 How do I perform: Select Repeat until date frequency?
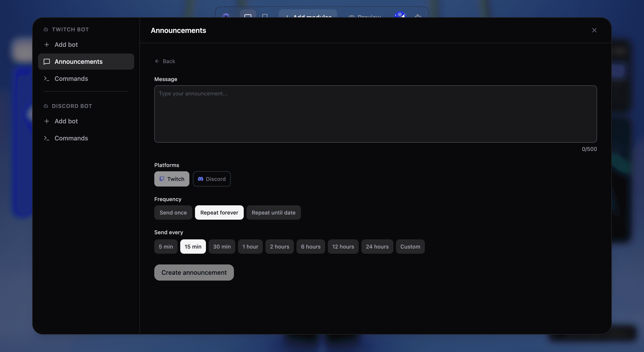point(273,212)
